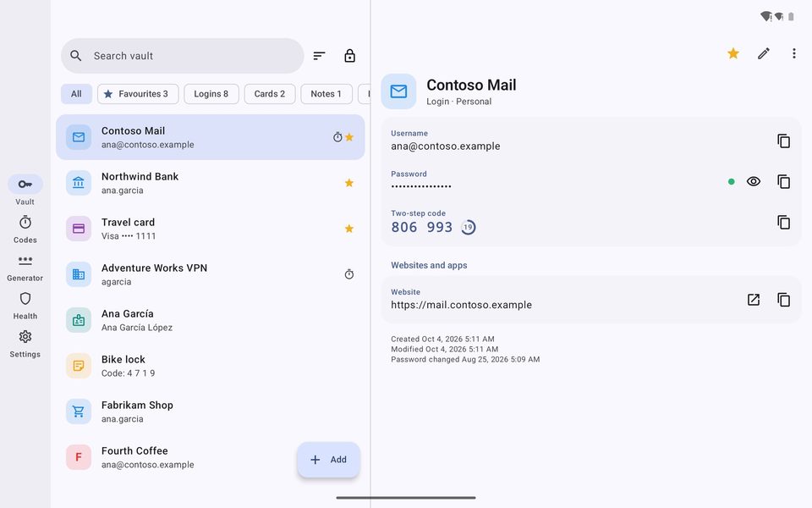This screenshot has height=508, width=812.
Task: Click the Bike lock note icon
Action: point(78,366)
